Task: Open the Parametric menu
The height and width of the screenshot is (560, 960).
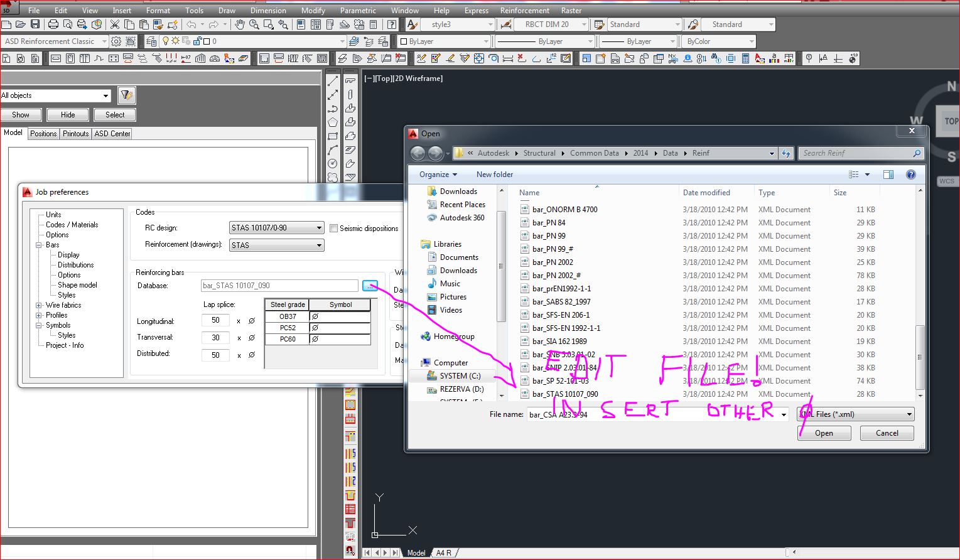Action: [x=358, y=11]
